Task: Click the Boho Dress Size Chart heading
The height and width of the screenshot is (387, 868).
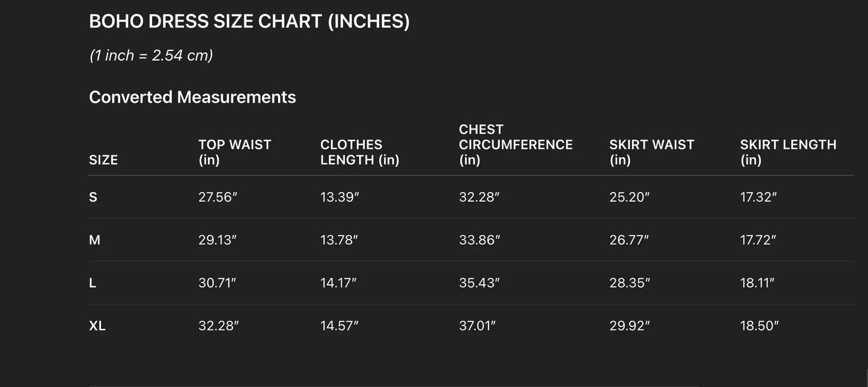Action: coord(249,22)
